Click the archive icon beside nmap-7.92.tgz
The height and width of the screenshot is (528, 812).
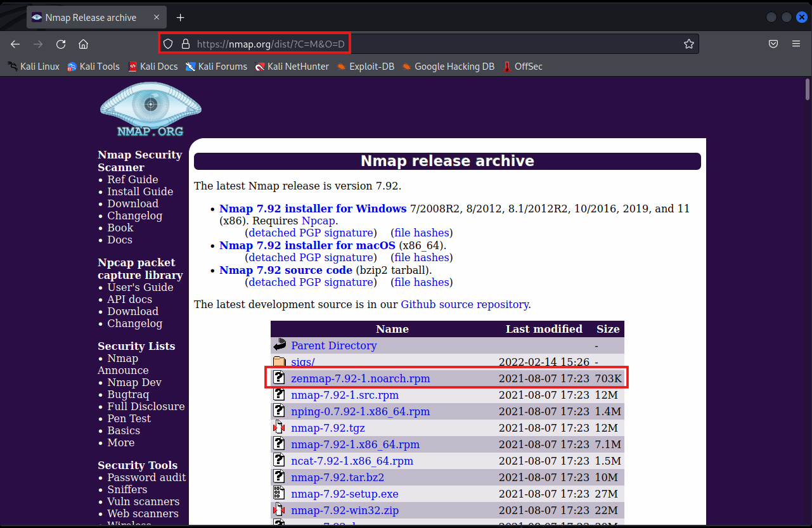[x=280, y=428]
